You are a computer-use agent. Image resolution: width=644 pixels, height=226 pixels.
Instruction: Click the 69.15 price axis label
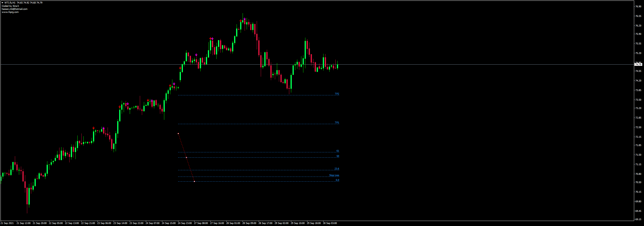pos(638,219)
